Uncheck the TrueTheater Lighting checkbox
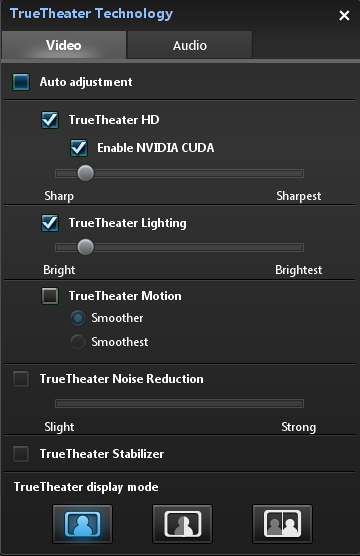Screen dimensions: 360x556 pyautogui.click(x=50, y=223)
